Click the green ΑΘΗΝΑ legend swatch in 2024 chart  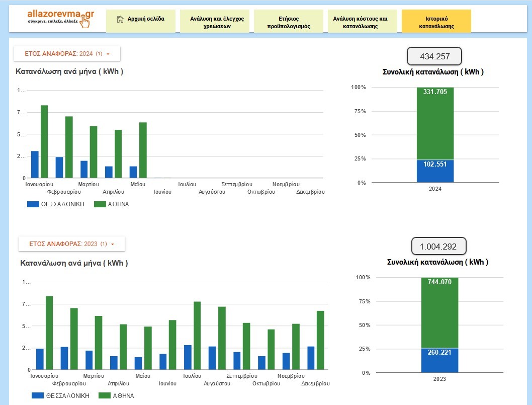[x=101, y=204]
